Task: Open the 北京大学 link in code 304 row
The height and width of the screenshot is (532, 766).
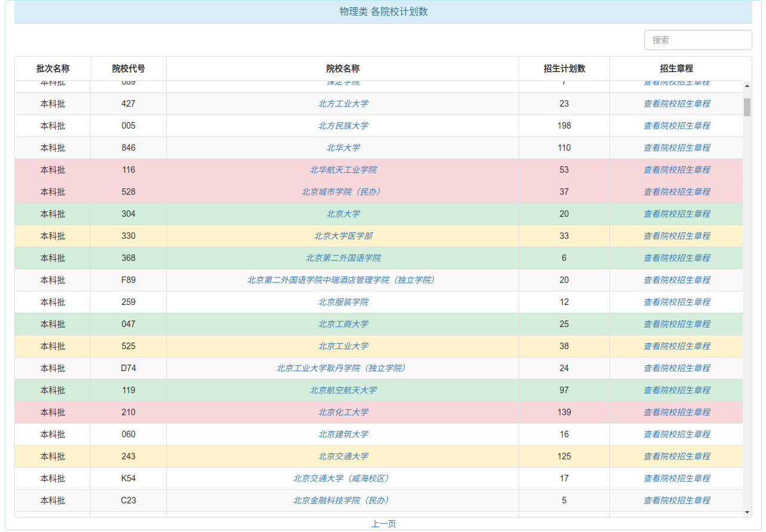Action: click(343, 214)
